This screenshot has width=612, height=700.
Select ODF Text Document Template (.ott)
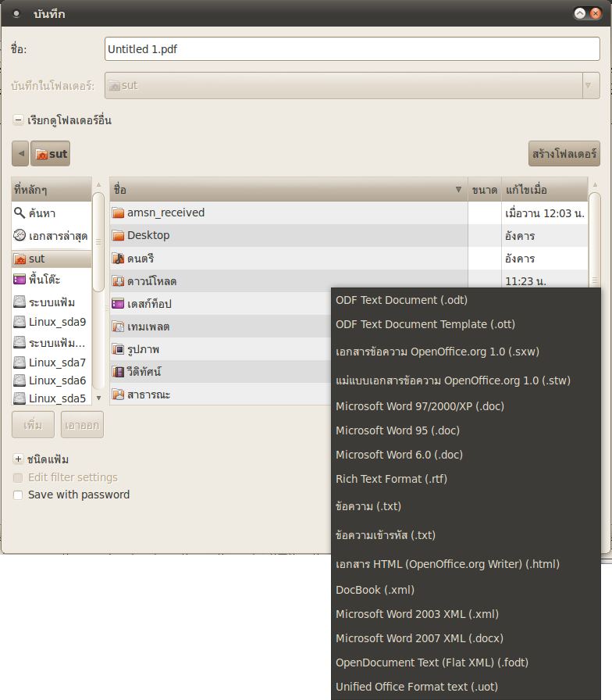(466, 324)
